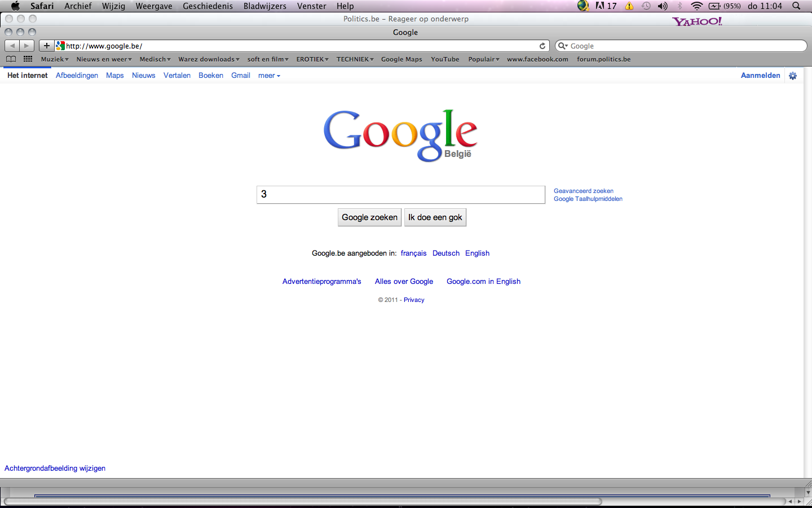Viewport: 812px width, 508px height.
Task: Expand the Warez downloads bookmark folder
Action: pyautogui.click(x=209, y=59)
